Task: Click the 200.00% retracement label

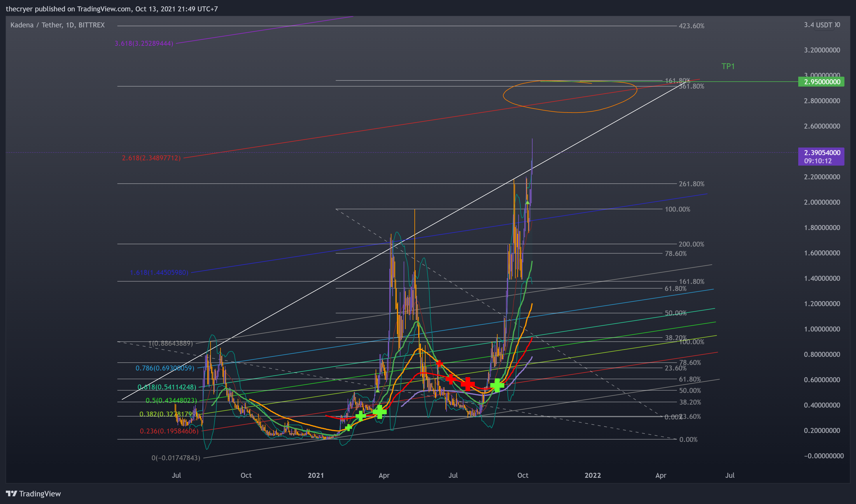Action: 692,244
